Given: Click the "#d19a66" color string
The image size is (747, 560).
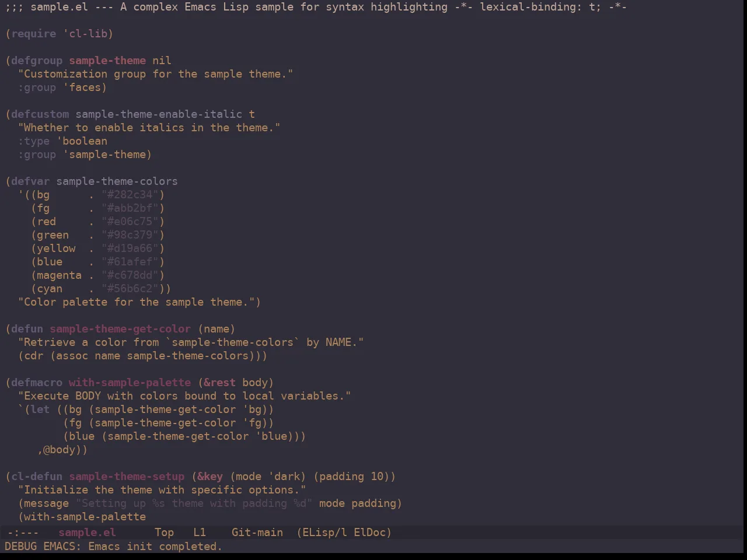Looking at the screenshot, I should click(130, 249).
